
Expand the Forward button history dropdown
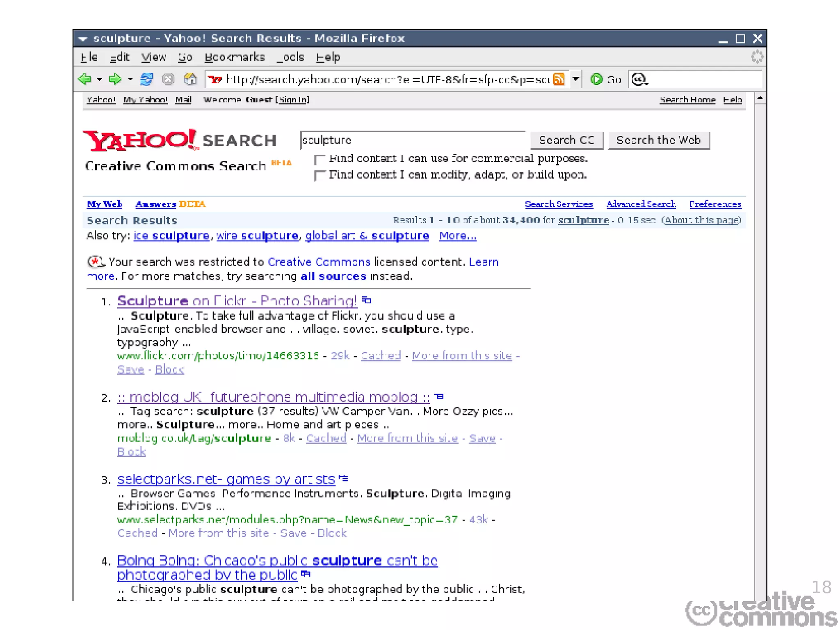[130, 79]
